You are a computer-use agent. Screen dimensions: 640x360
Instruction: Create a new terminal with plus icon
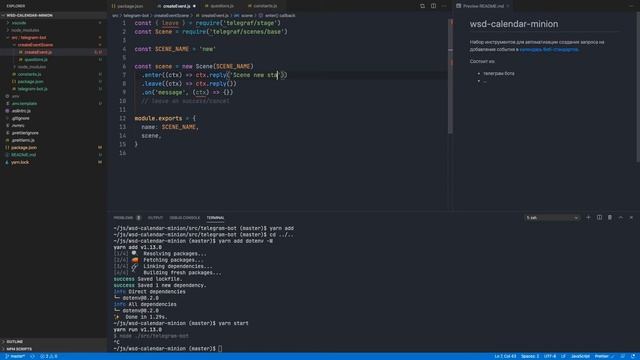[x=588, y=218]
